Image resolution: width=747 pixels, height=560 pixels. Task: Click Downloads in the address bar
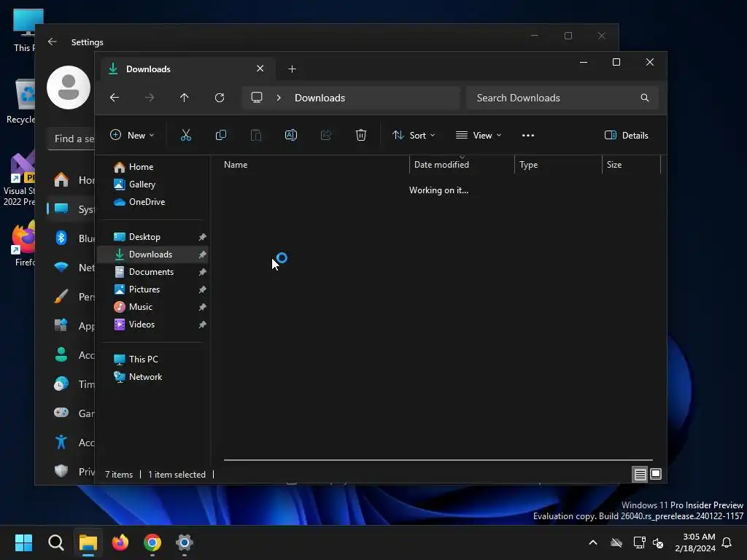pyautogui.click(x=320, y=98)
